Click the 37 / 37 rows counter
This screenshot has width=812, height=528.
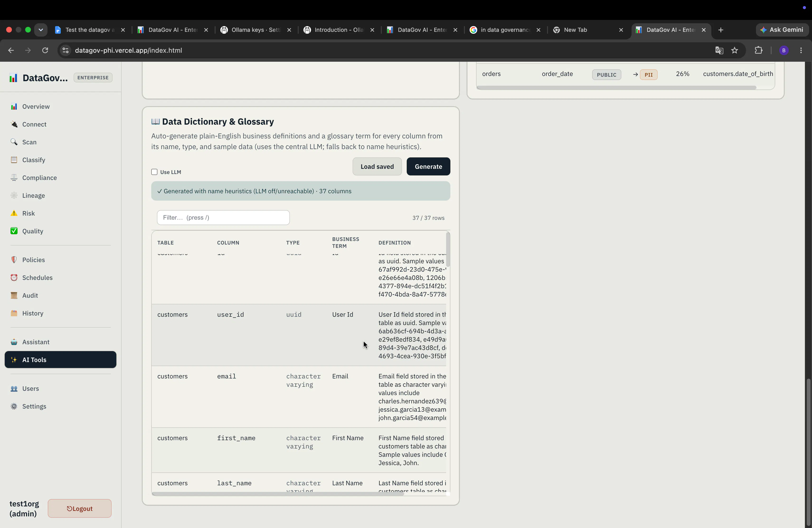coord(428,218)
